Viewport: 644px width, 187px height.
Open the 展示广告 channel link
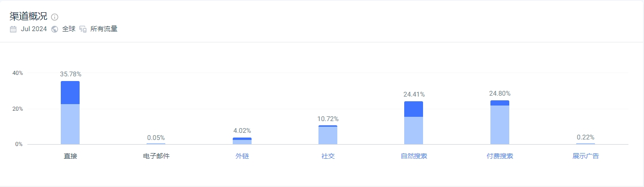coord(586,156)
